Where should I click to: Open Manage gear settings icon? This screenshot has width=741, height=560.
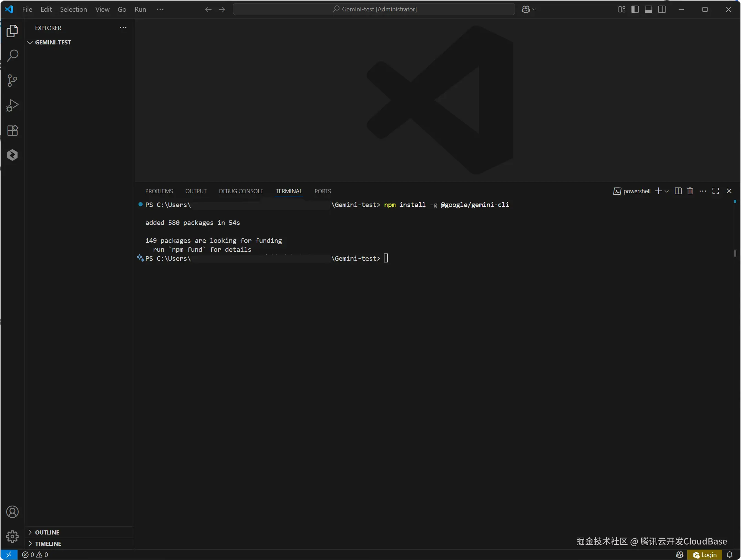[12, 536]
